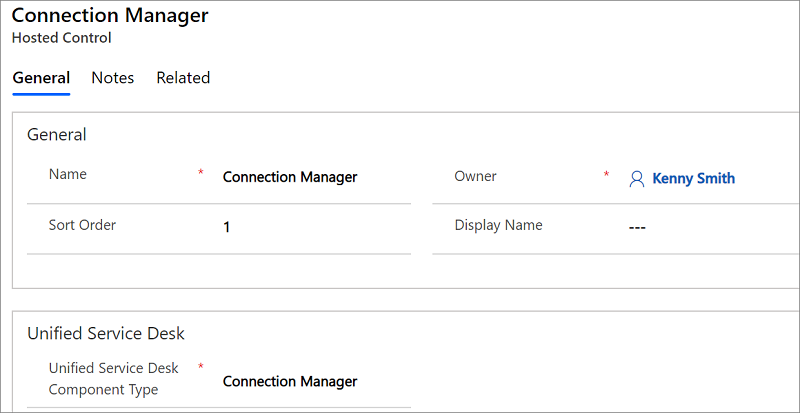
Task: Click the Unified Service Desk Component Type label
Action: (114, 379)
